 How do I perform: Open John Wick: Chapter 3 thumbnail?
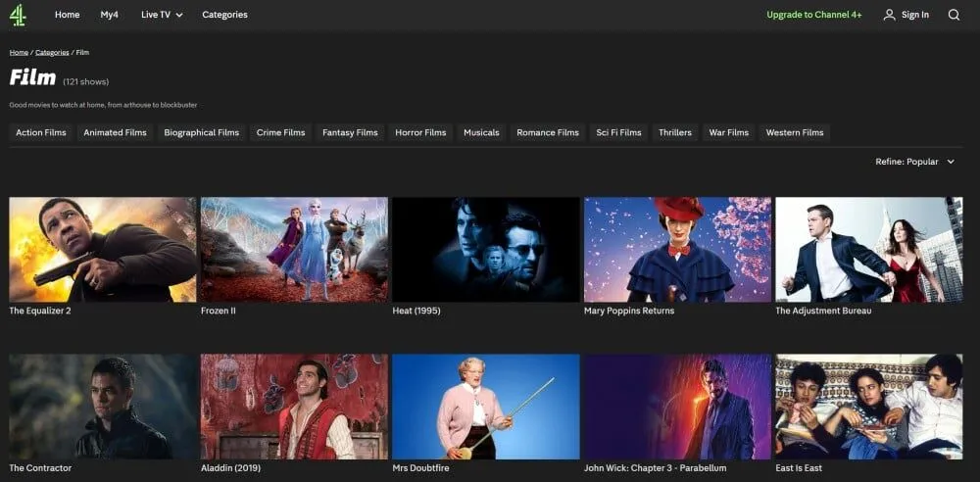(x=677, y=407)
